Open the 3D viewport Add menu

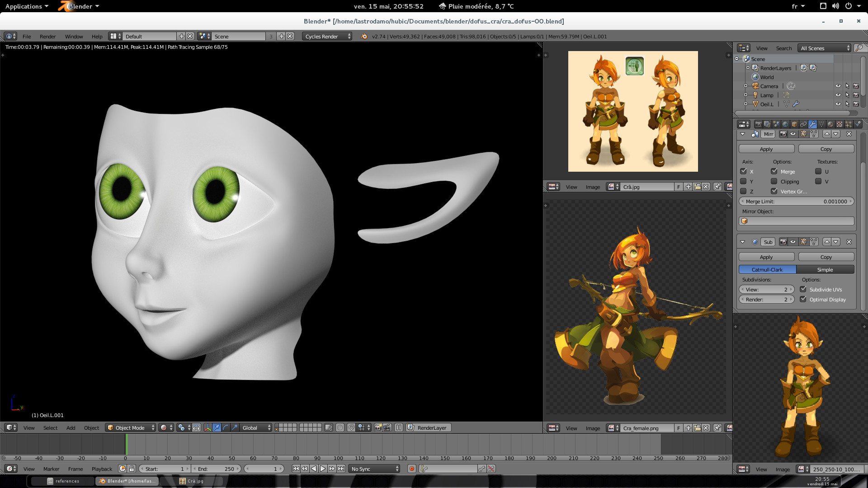71,427
